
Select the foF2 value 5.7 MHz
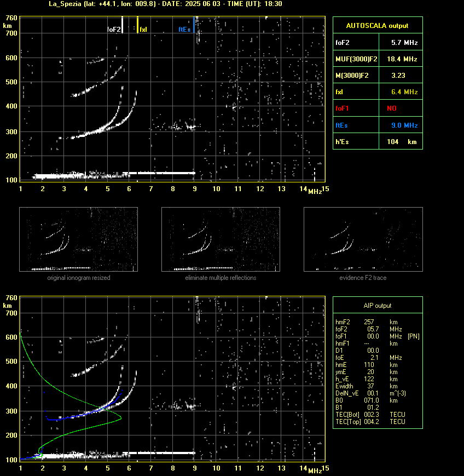point(404,43)
